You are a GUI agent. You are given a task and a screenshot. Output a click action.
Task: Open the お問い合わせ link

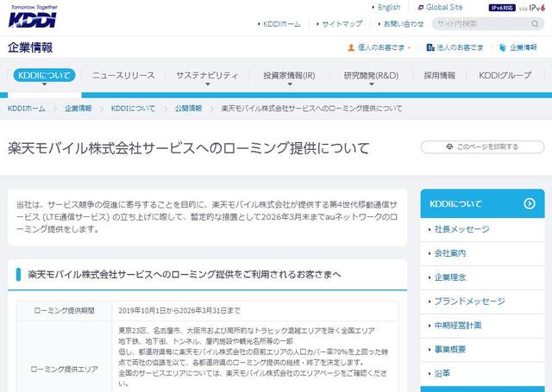tap(403, 24)
